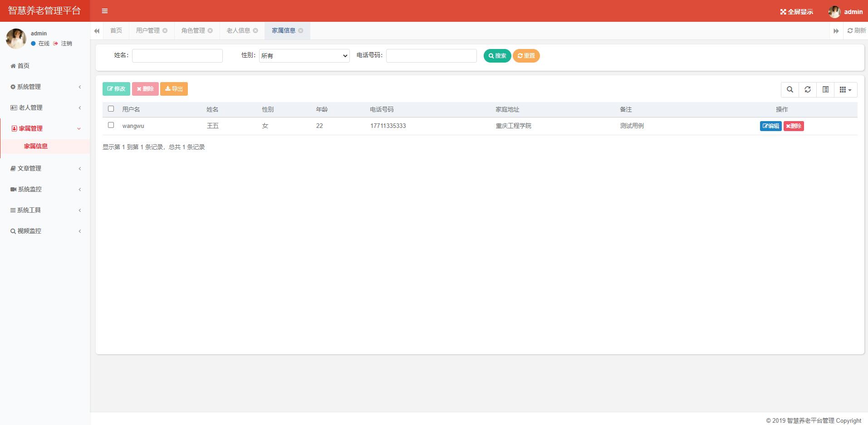The image size is (868, 425).
Task: Open the column visibility dropdown
Action: coord(845,89)
